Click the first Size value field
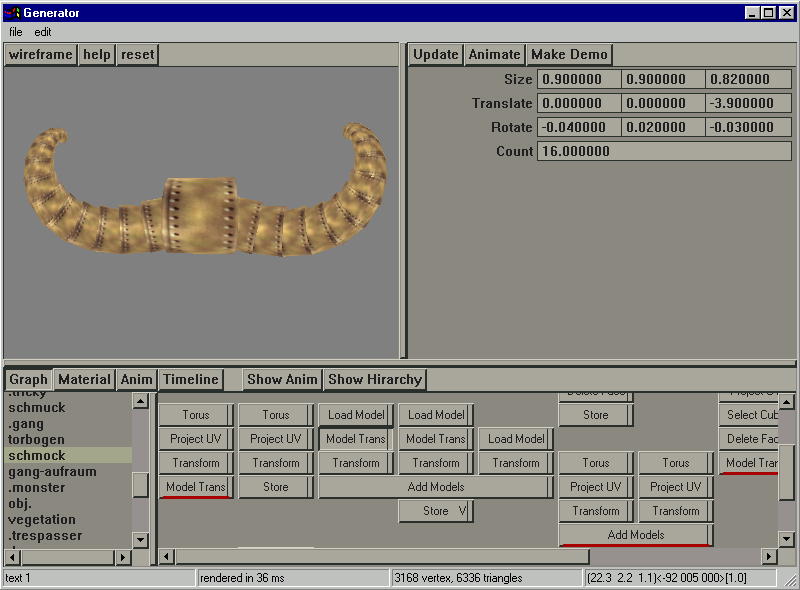Image resolution: width=800 pixels, height=590 pixels. tap(579, 79)
